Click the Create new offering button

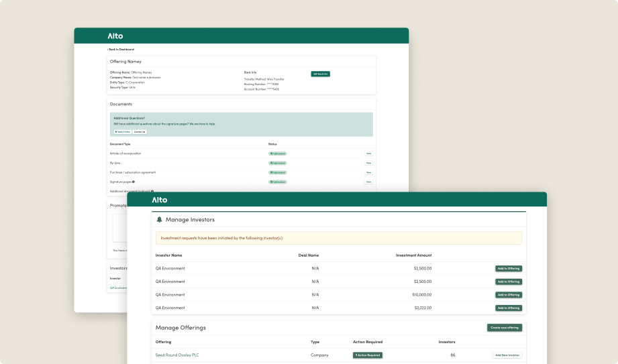505,328
